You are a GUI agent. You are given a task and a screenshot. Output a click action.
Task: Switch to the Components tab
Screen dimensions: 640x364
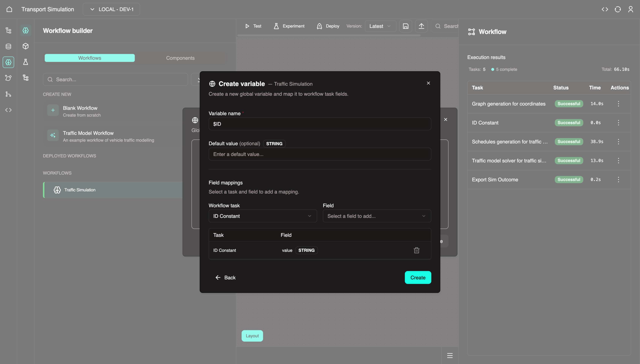[180, 58]
